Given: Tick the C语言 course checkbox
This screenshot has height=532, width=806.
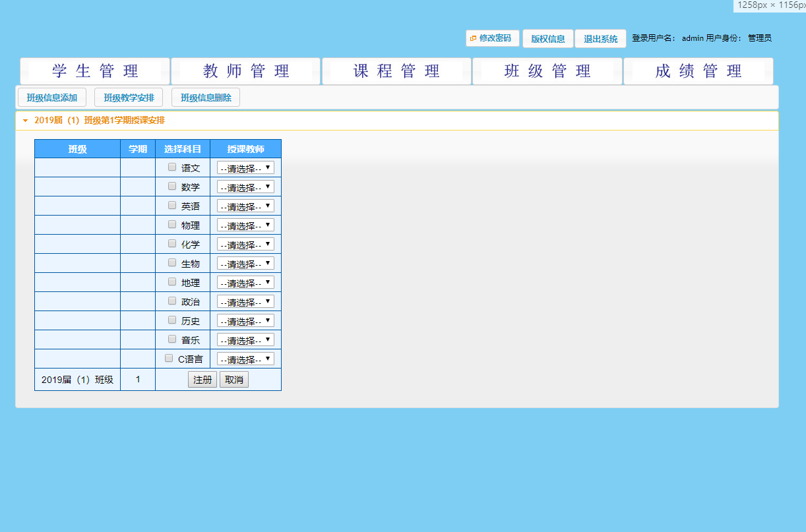Looking at the screenshot, I should pyautogui.click(x=169, y=359).
